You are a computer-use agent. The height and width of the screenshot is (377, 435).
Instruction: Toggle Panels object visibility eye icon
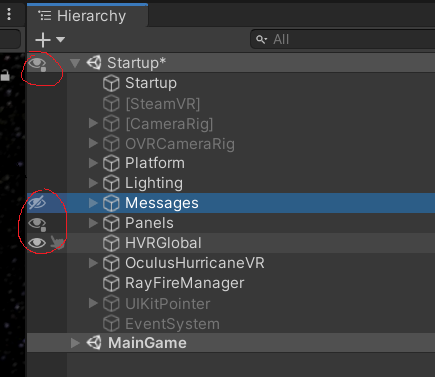(37, 223)
